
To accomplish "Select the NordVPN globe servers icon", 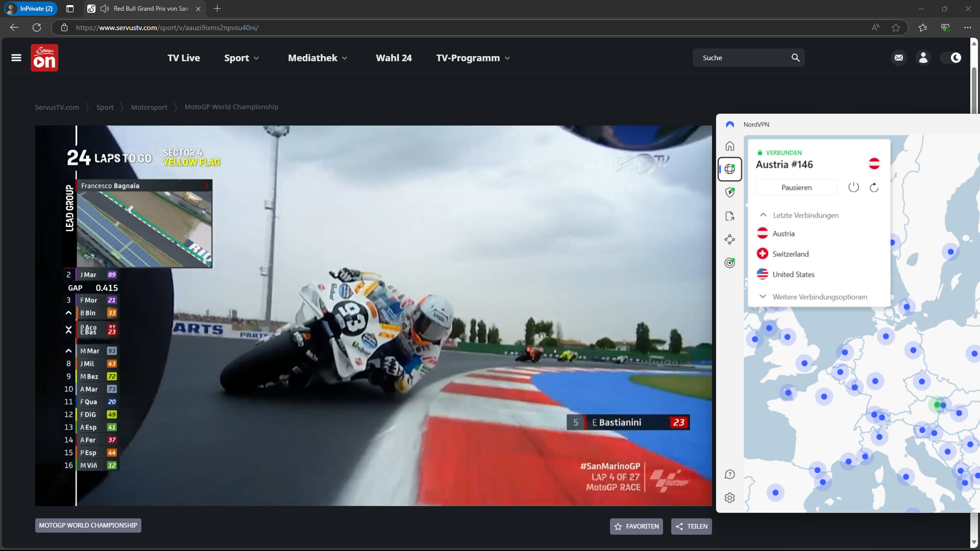I will [x=730, y=169].
